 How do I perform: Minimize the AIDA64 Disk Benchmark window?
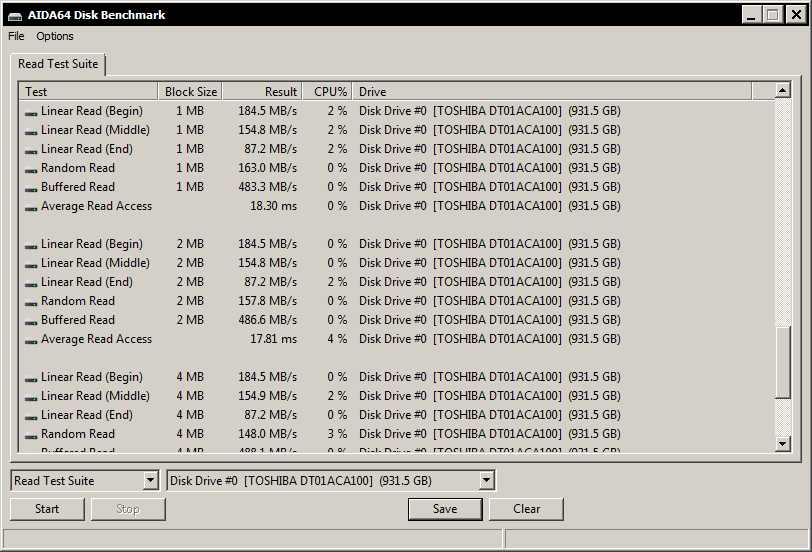point(751,14)
